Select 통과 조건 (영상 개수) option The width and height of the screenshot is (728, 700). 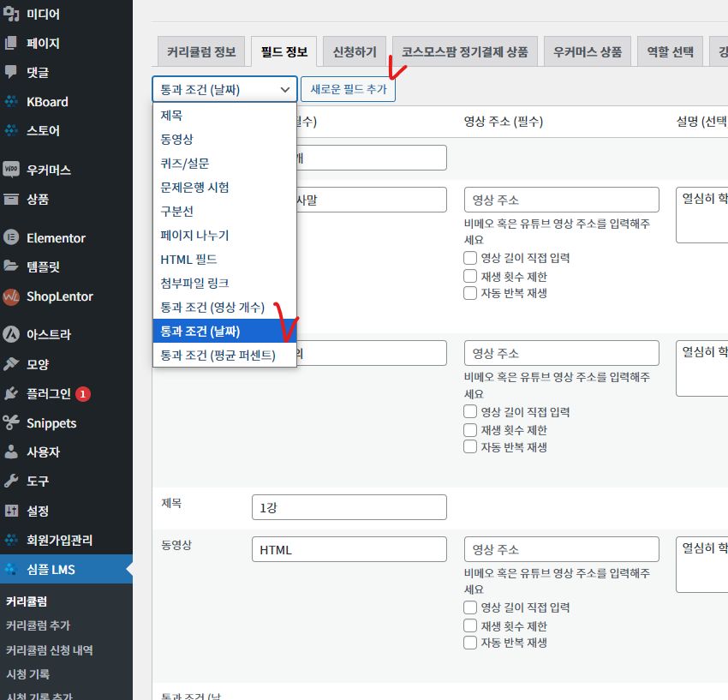click(x=224, y=308)
